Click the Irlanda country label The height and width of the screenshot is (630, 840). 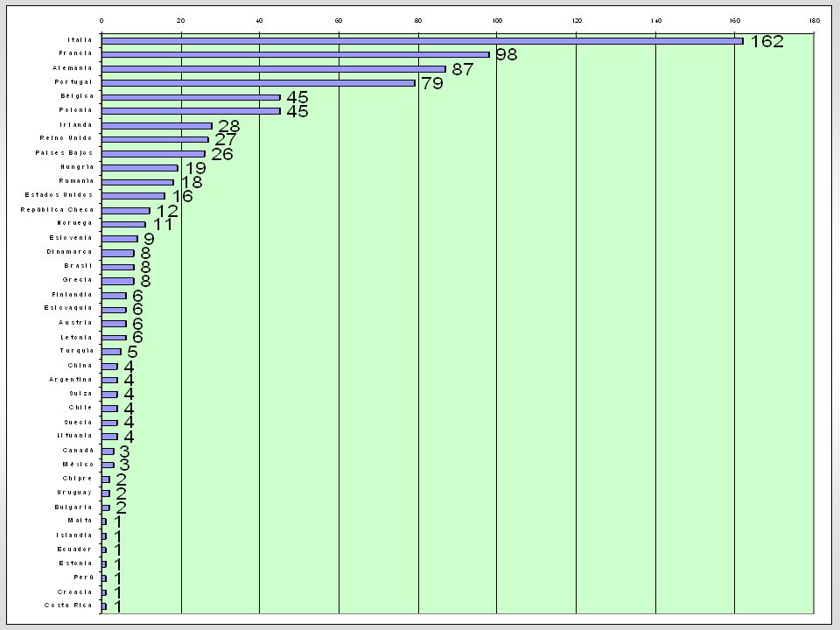click(x=76, y=125)
